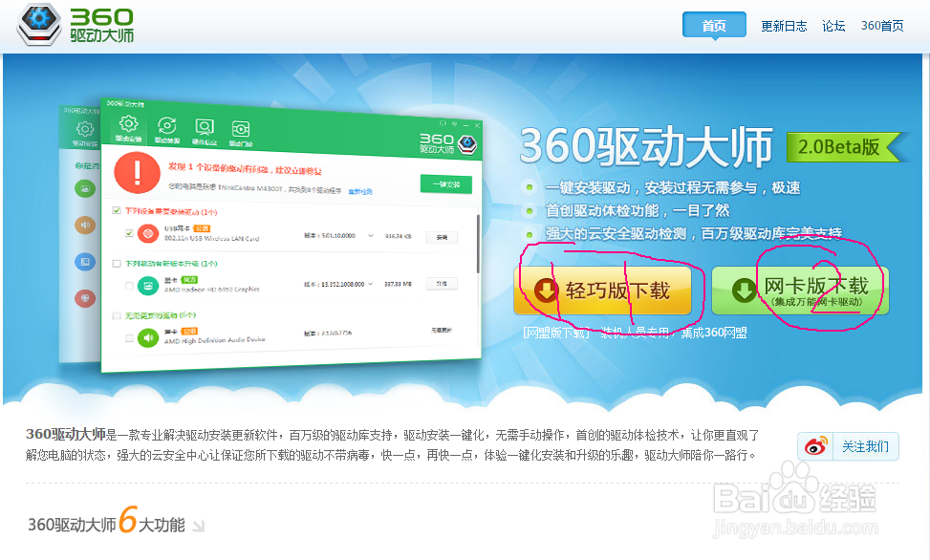Go to the 论坛 nav item
Screen dimensions: 930x560
click(x=833, y=26)
